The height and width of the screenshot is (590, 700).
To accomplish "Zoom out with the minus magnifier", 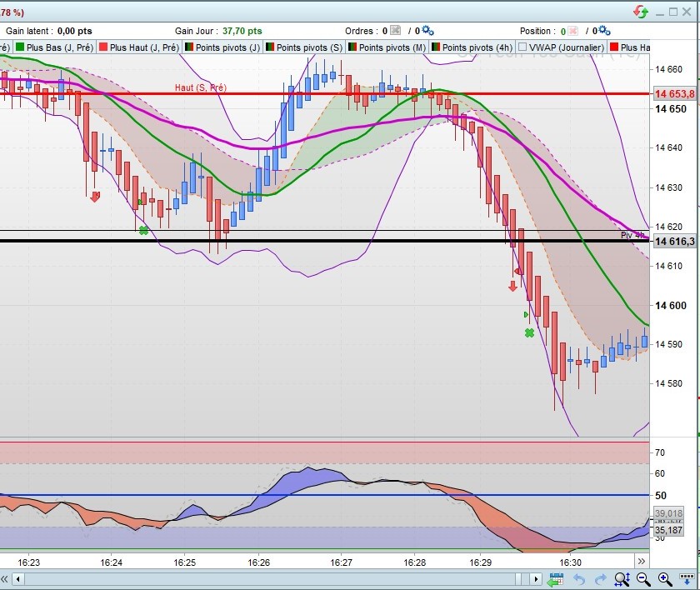I will coord(643,579).
